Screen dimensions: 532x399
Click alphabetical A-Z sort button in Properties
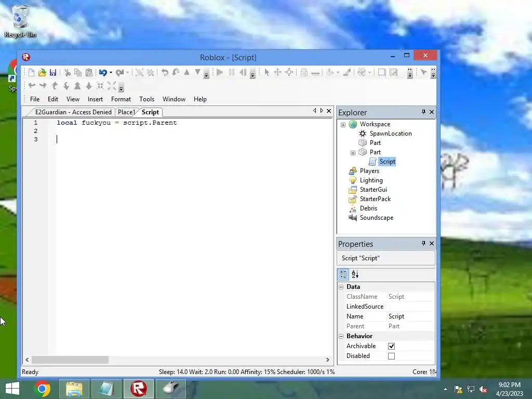(x=355, y=274)
